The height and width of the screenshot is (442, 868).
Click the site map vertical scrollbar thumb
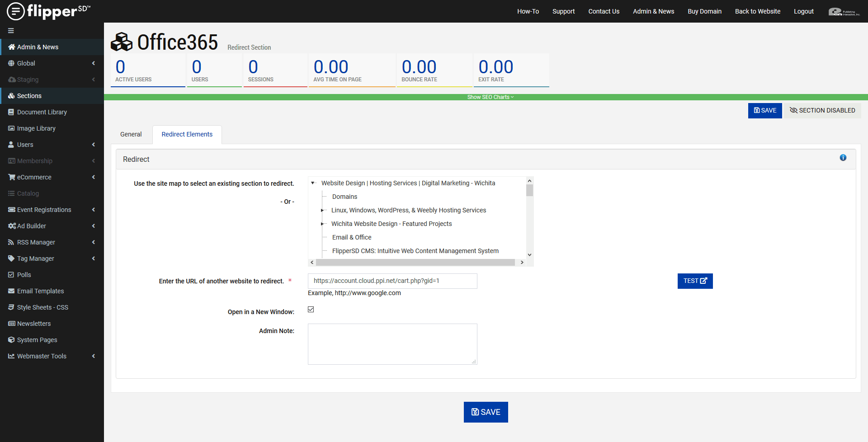(530, 190)
